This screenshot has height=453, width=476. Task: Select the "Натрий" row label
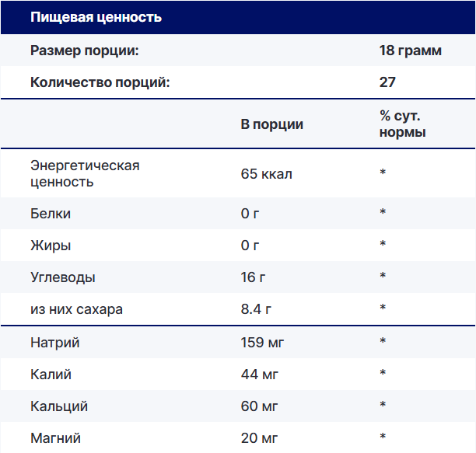(x=54, y=342)
